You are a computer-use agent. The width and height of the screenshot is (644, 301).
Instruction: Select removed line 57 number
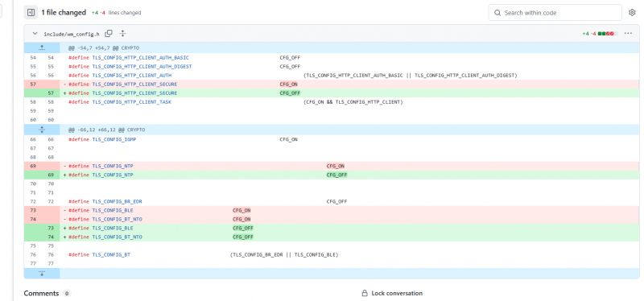[33, 85]
